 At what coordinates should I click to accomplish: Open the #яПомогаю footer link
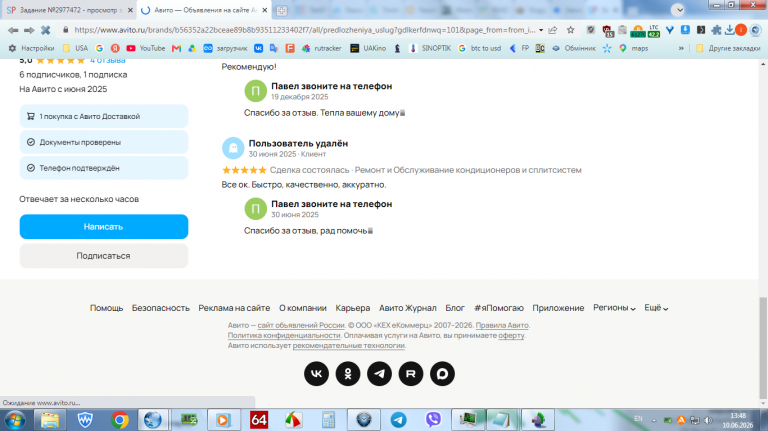pyautogui.click(x=499, y=308)
